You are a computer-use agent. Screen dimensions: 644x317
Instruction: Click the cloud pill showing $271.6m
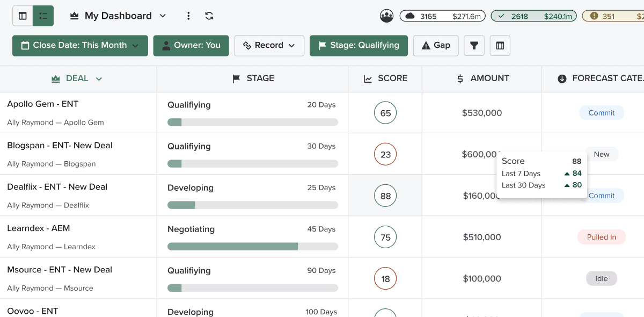(442, 16)
